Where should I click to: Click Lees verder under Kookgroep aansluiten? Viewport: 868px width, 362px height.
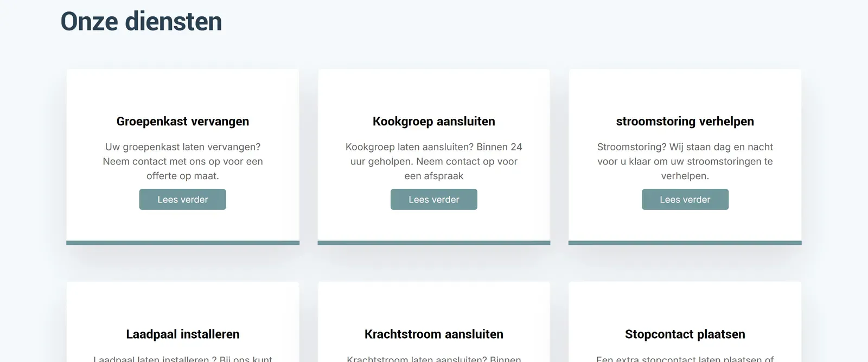pyautogui.click(x=434, y=199)
